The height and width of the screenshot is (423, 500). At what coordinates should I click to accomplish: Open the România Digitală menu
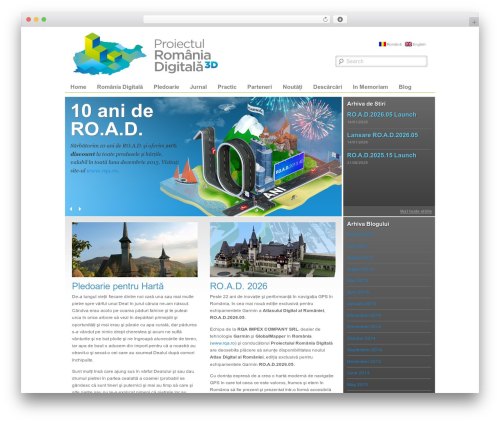(120, 87)
